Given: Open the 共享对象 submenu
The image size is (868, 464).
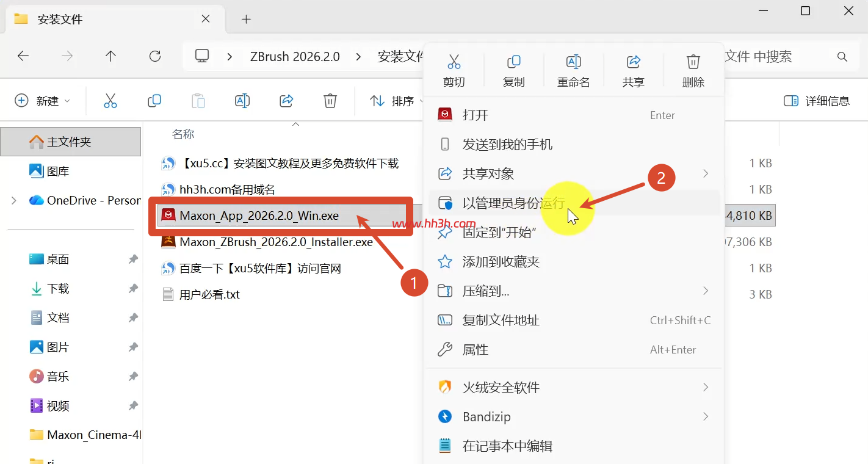Looking at the screenshot, I should pos(574,174).
